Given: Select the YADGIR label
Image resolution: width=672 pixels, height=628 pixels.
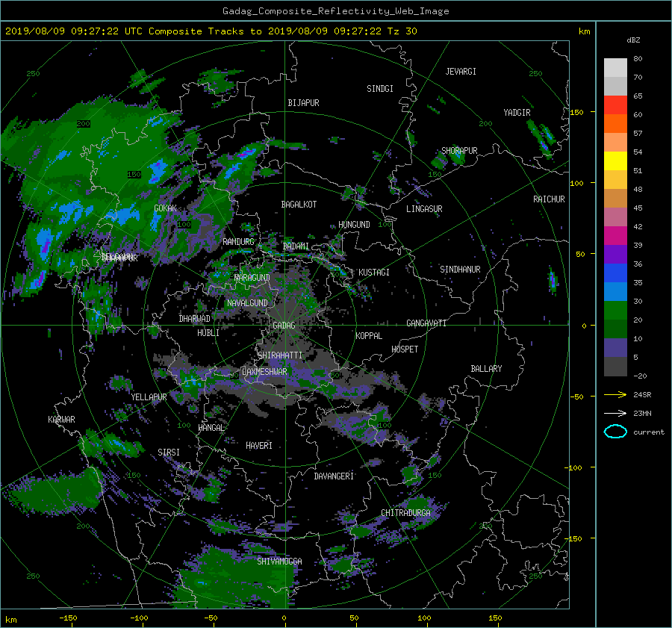Looking at the screenshot, I should pyautogui.click(x=517, y=113).
